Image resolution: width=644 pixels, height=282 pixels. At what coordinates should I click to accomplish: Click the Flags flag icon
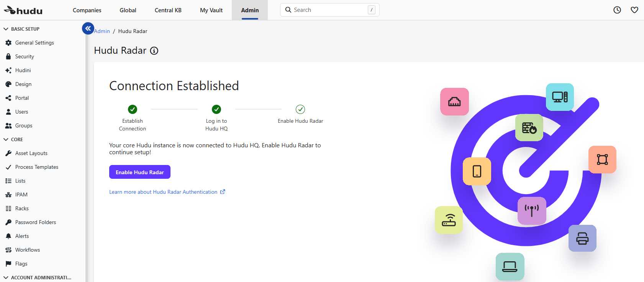coord(8,264)
